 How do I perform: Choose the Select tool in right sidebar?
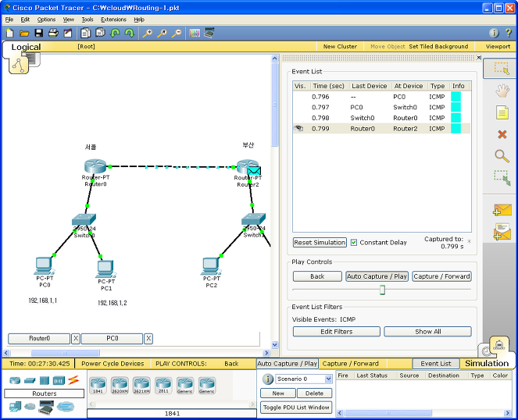pos(501,68)
